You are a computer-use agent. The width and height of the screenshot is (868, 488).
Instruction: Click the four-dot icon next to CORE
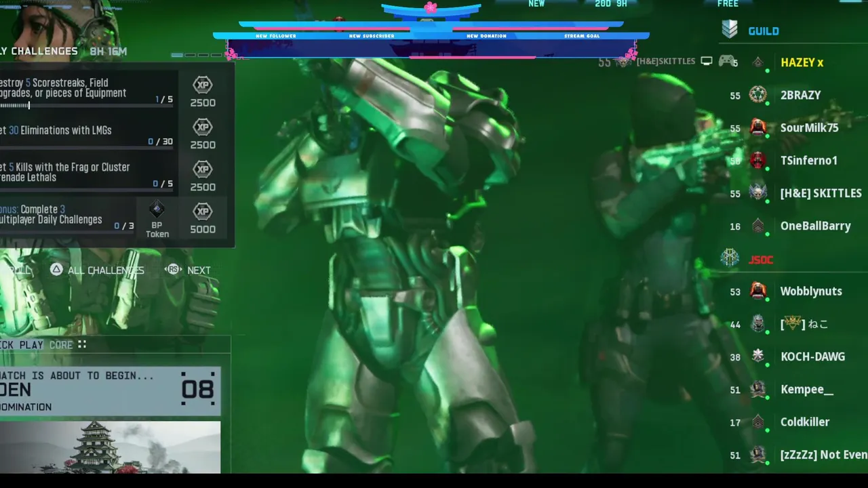pyautogui.click(x=82, y=344)
